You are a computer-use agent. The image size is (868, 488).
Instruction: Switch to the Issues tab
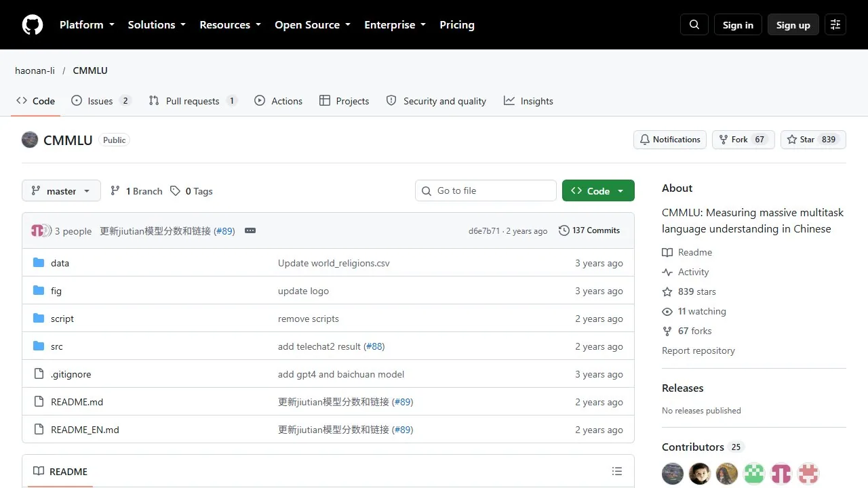pos(101,101)
